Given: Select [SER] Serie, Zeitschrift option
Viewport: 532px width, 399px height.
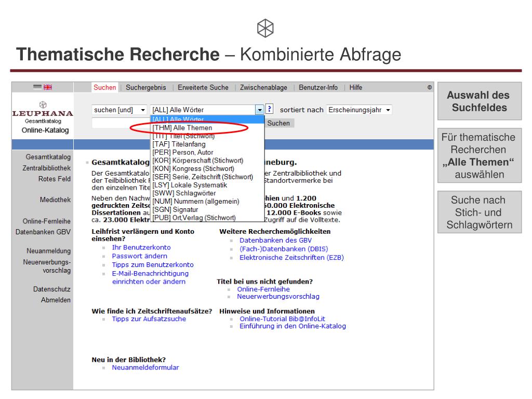Looking at the screenshot, I should pos(207,177).
